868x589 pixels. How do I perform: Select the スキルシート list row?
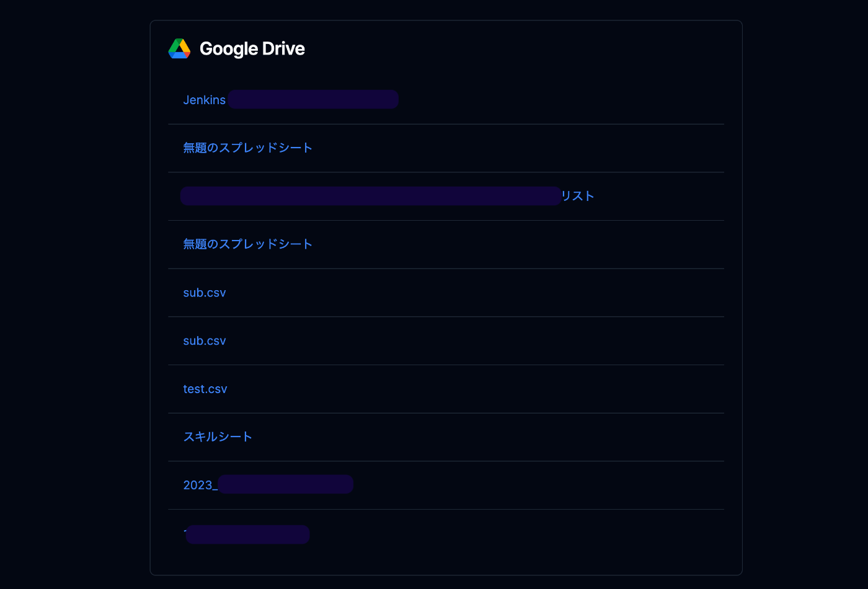coord(446,437)
